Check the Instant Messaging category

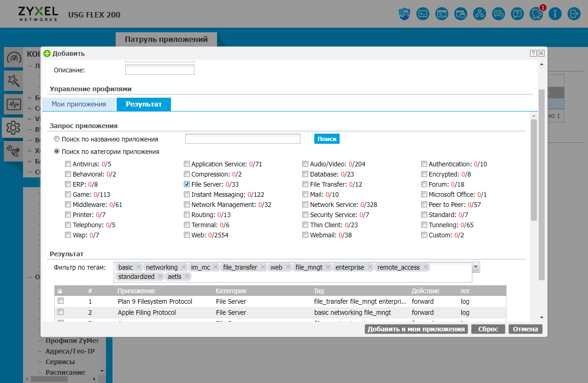187,194
